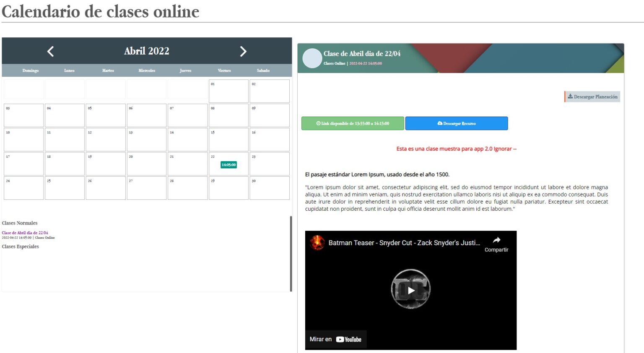
Task: Navigate to the previous month with the left chevron
Action: pos(50,51)
